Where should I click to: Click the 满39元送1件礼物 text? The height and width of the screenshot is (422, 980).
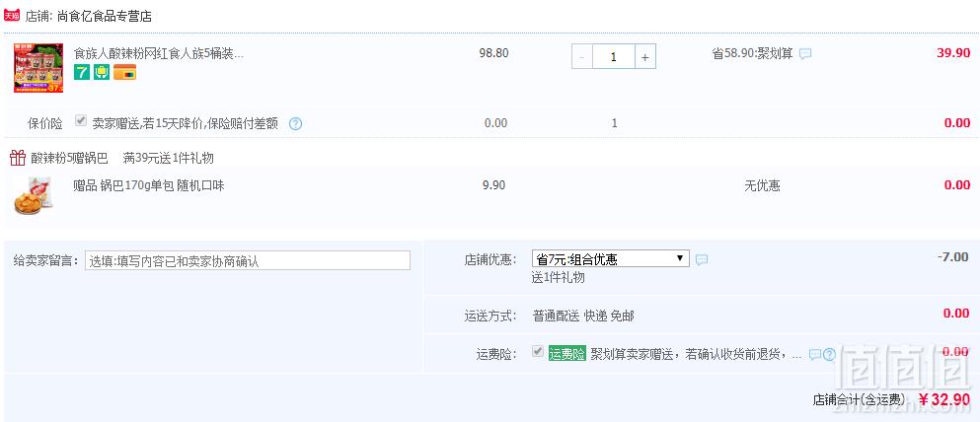pyautogui.click(x=169, y=158)
